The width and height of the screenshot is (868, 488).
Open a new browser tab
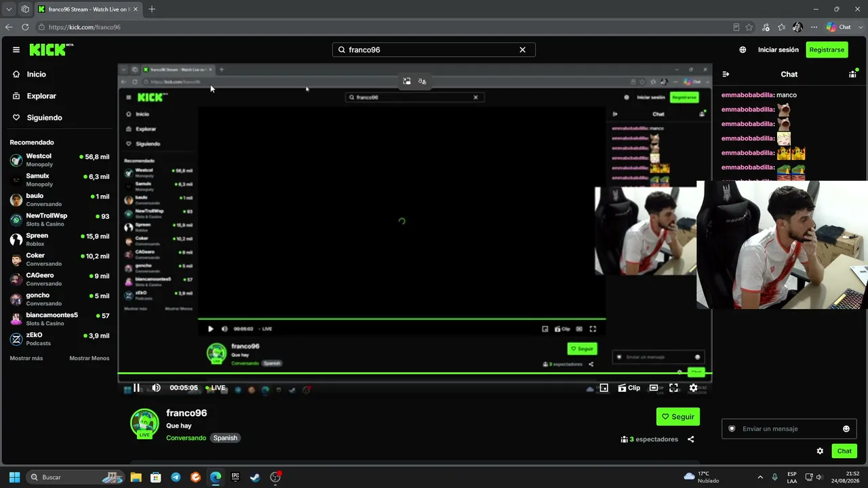click(x=152, y=9)
